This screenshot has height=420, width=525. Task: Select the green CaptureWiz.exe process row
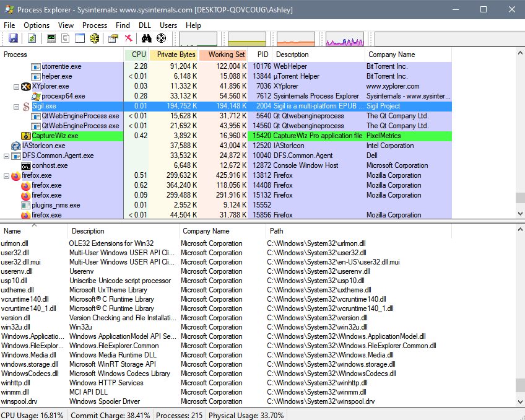(x=55, y=136)
